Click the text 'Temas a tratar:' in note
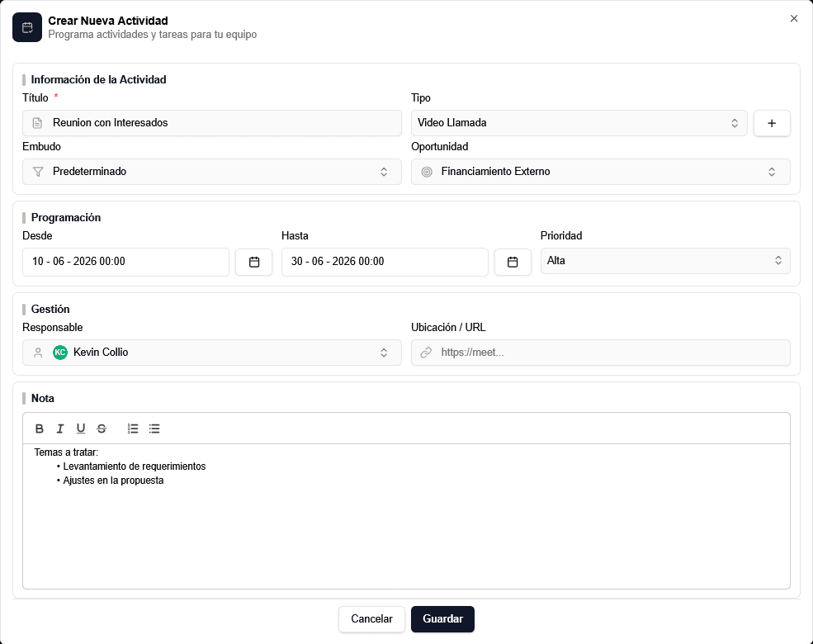 coord(66,452)
